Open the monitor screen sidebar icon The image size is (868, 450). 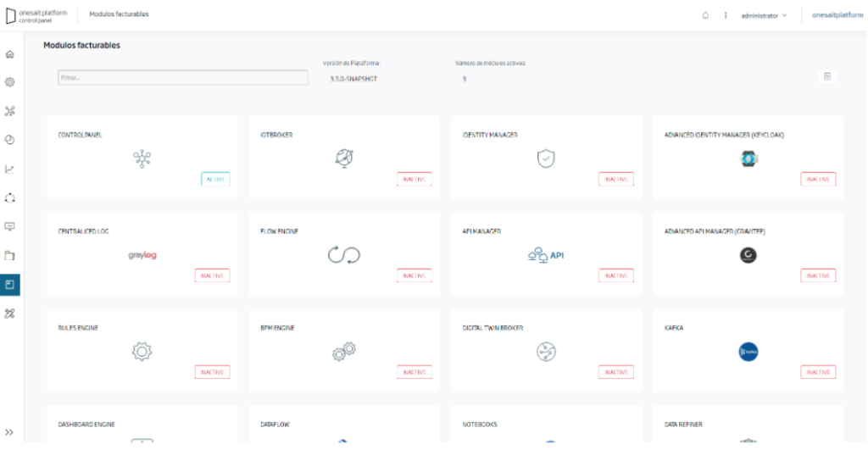click(x=10, y=227)
